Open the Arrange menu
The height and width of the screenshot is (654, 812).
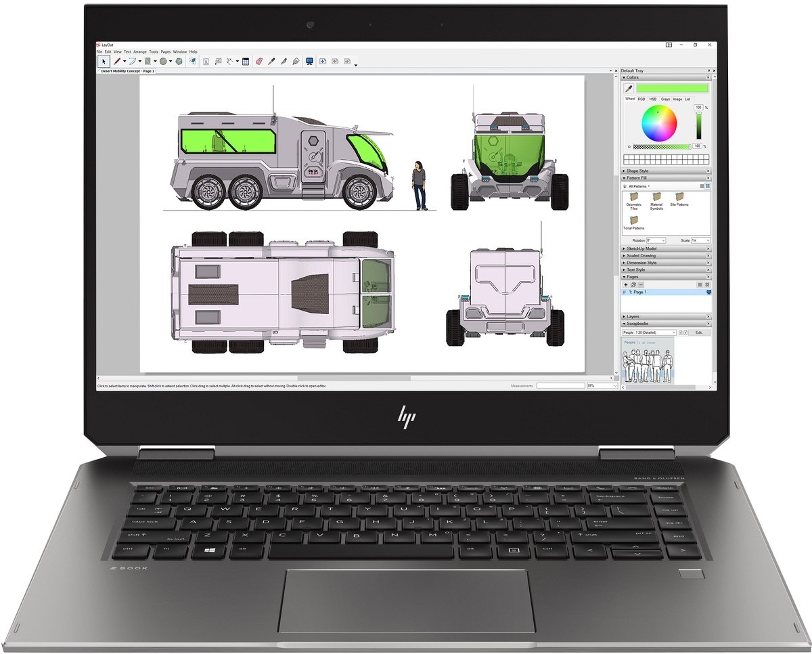pyautogui.click(x=140, y=51)
